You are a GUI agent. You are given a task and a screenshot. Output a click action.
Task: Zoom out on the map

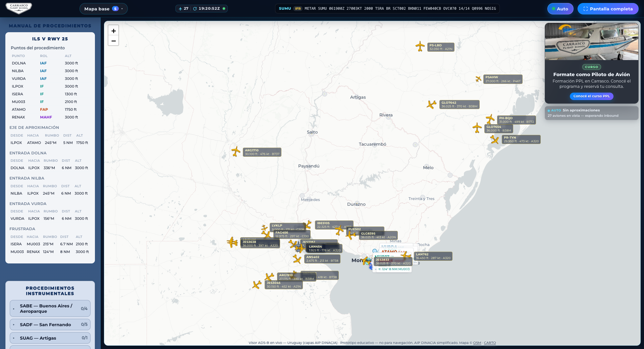(114, 41)
